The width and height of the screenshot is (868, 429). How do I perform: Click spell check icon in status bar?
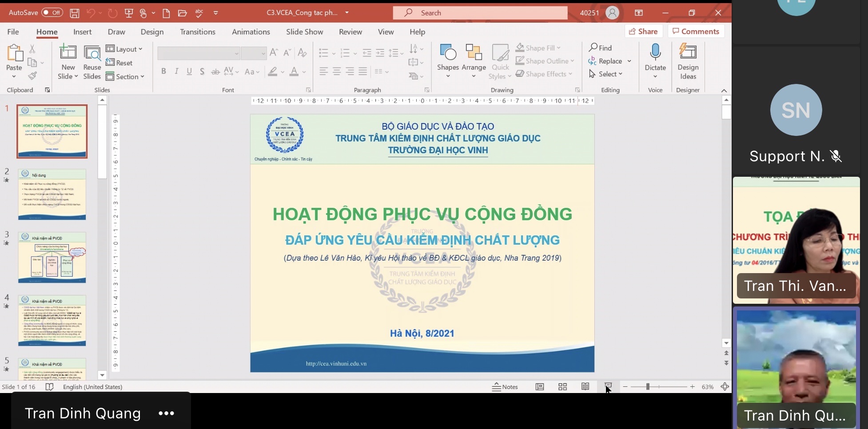(50, 387)
